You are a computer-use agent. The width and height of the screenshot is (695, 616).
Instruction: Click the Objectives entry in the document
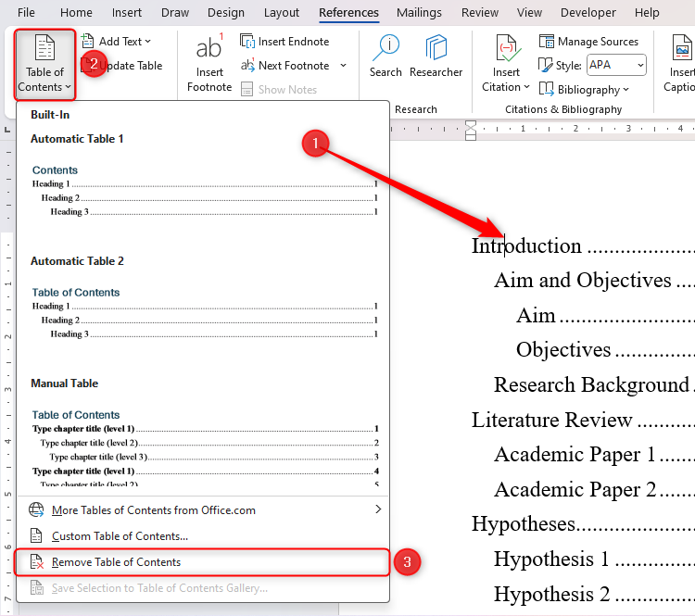pyautogui.click(x=563, y=350)
